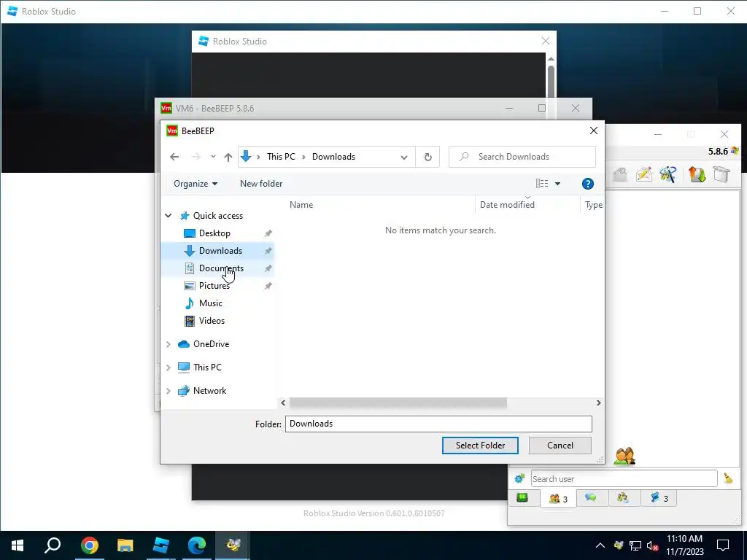Open the view options dropdown arrow
Viewport: 747px width, 560px height.
click(557, 184)
